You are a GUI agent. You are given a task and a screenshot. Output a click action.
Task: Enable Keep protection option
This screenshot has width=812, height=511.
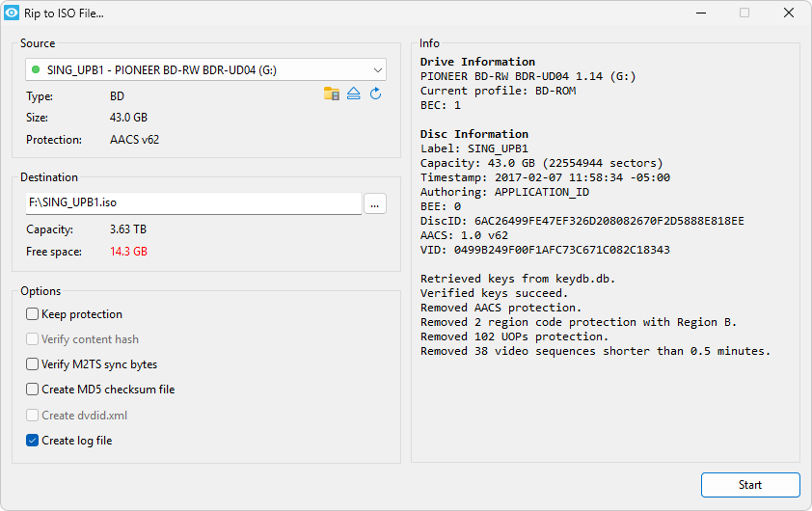(x=33, y=314)
